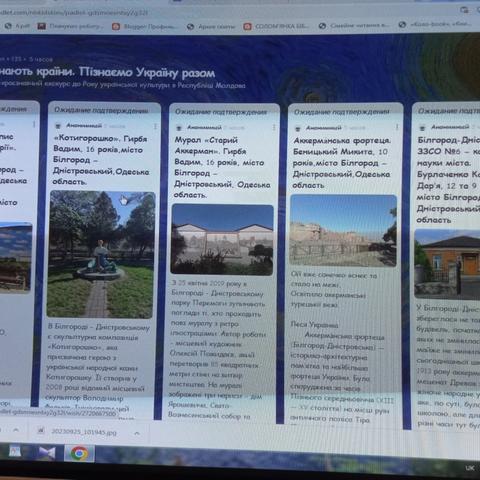Open the photo in the leftmost partial post
The width and height of the screenshot is (480, 480).
tap(15, 257)
